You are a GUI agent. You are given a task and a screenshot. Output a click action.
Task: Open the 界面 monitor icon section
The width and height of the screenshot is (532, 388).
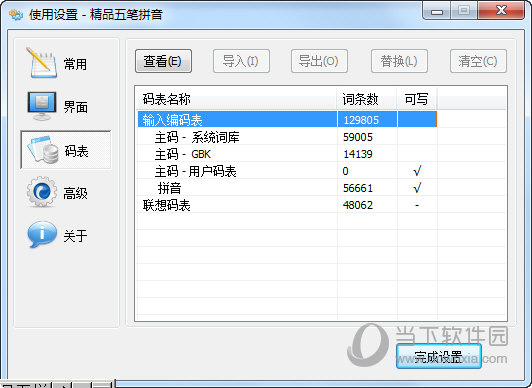click(x=42, y=106)
